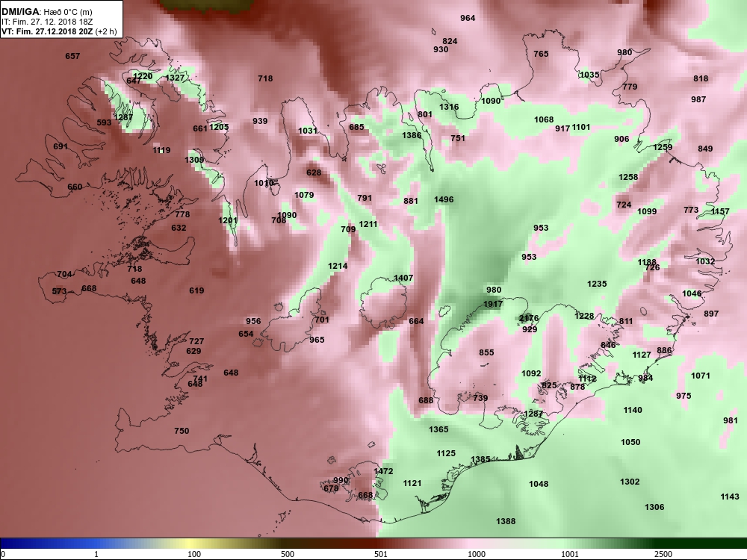The width and height of the screenshot is (747, 560).
Task: Choose the number 1917
Action: coord(492,305)
